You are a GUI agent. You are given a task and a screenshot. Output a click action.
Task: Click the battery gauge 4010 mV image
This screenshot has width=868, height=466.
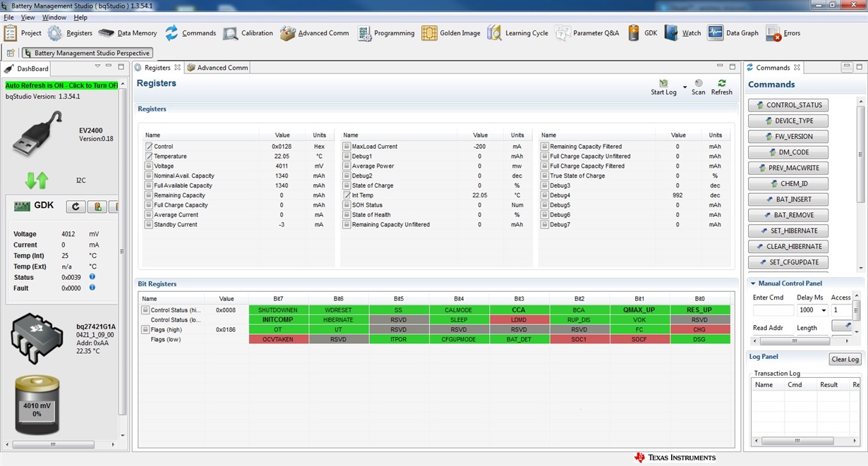(x=37, y=405)
